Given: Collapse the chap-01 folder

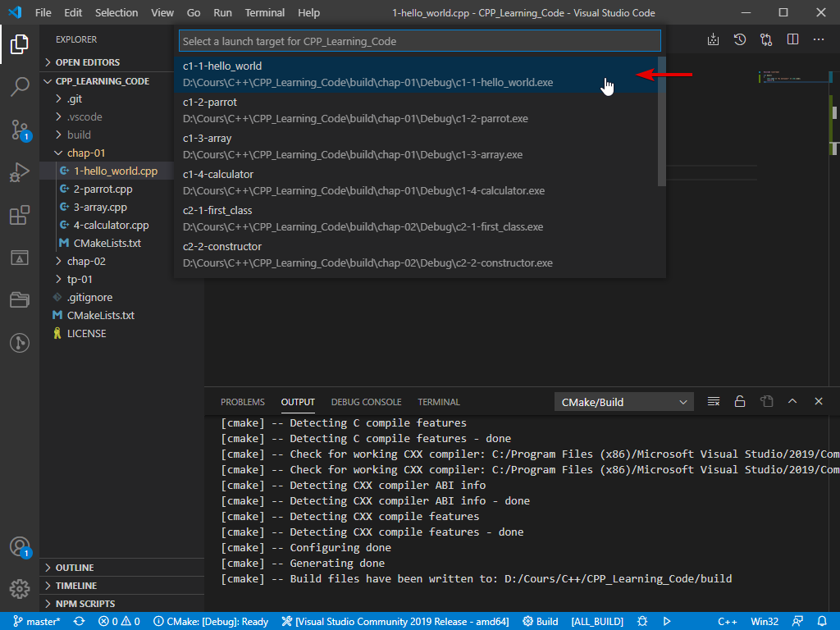Looking at the screenshot, I should click(107, 153).
